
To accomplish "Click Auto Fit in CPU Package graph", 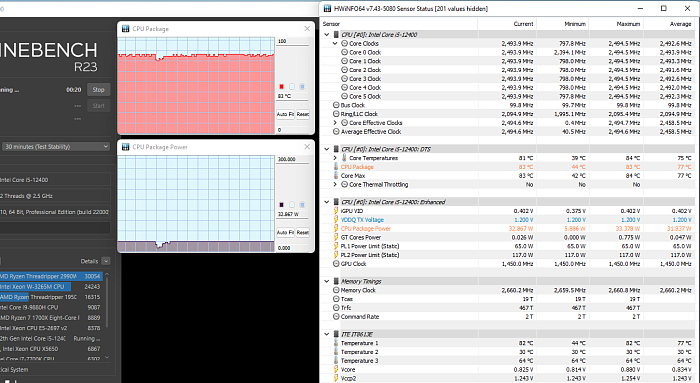I will 285,114.
